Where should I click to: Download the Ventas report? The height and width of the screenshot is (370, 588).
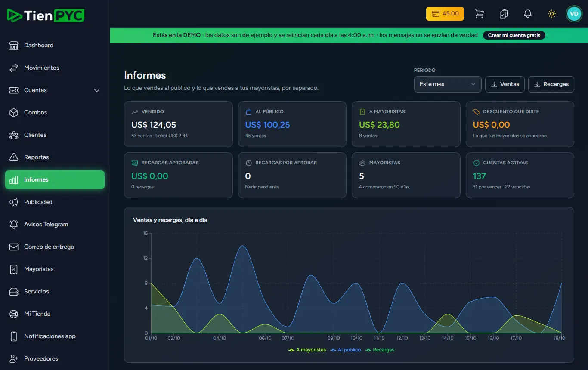pyautogui.click(x=505, y=84)
